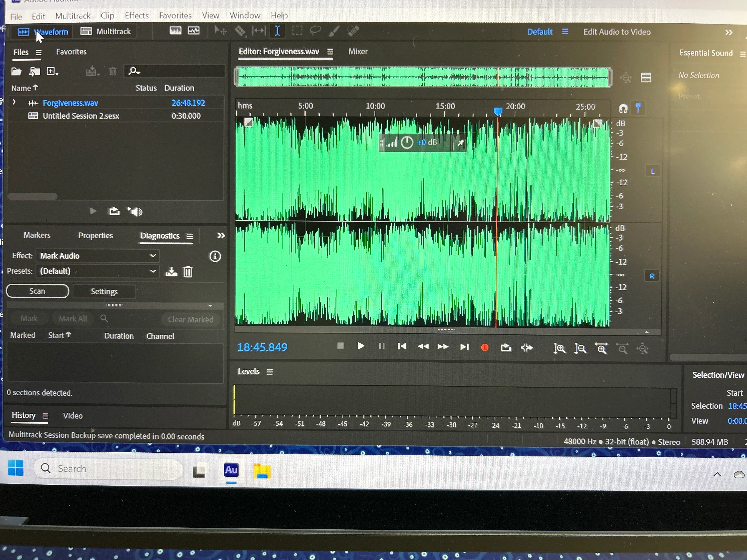Screen dimensions: 747x560
Task: Click the Record button in transport
Action: point(485,347)
